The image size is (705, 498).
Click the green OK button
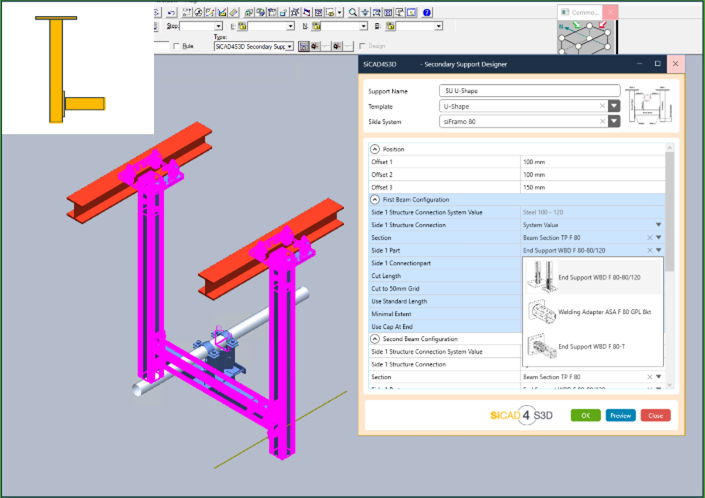tap(585, 415)
